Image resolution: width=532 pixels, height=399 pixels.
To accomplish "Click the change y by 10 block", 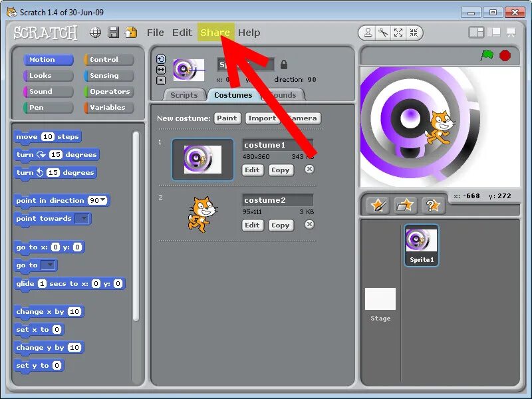I will tap(49, 347).
